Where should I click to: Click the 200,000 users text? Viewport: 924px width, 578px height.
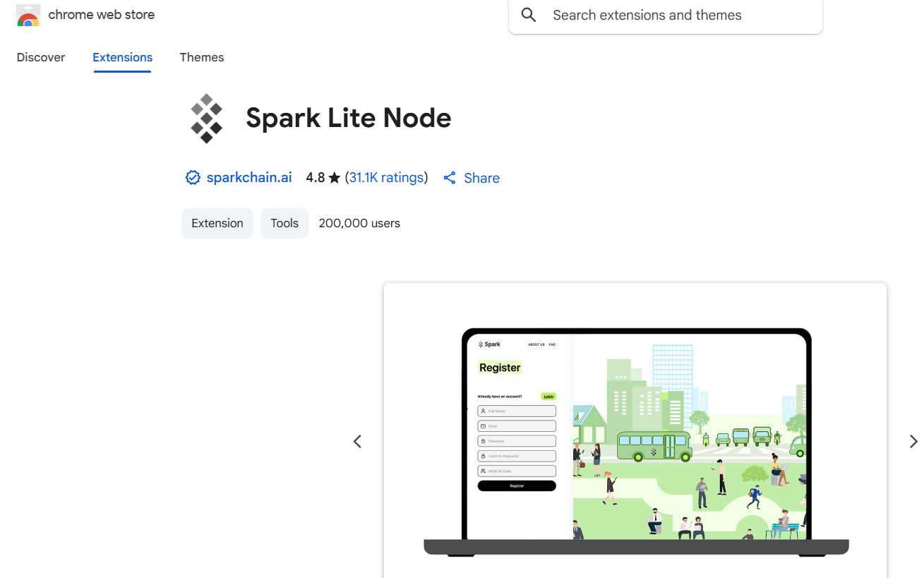coord(359,224)
